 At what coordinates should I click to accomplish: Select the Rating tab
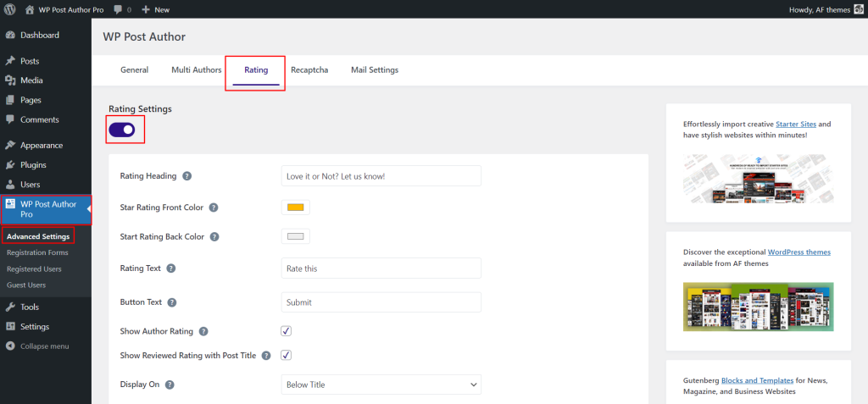[x=256, y=70]
